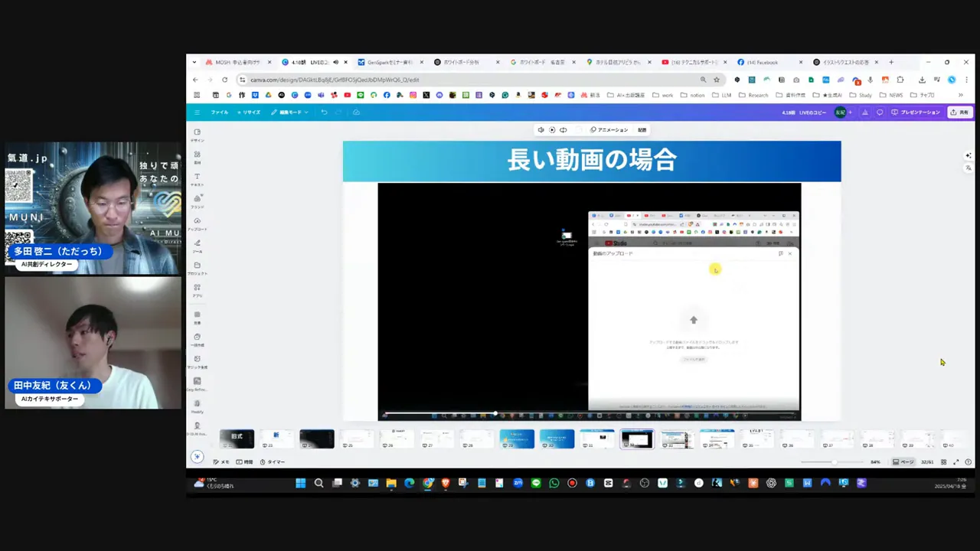The width and height of the screenshot is (980, 551).
Task: Select the highlighted page thumbnail in the filmstrip
Action: 636,438
